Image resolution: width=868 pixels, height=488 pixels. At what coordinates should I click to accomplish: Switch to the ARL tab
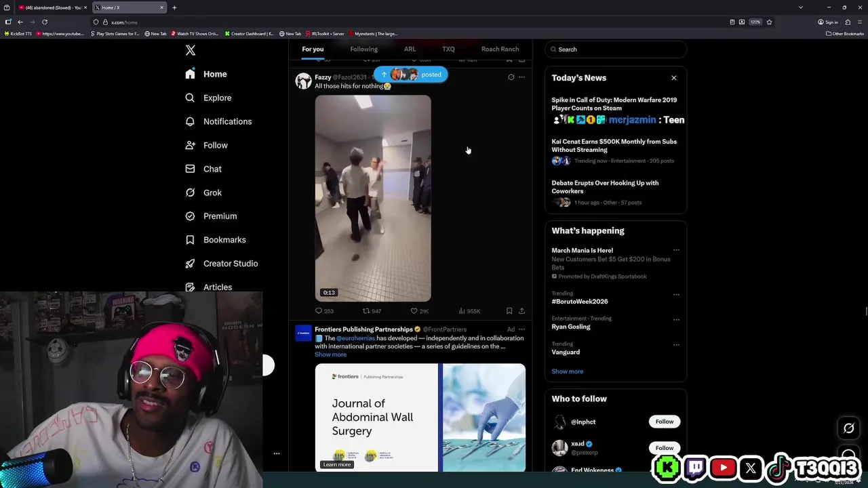point(410,49)
